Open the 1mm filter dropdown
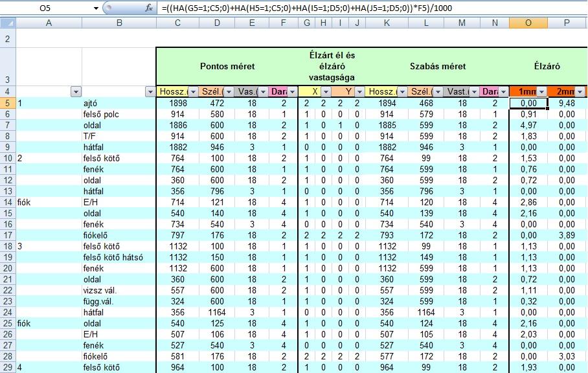 tap(541, 92)
